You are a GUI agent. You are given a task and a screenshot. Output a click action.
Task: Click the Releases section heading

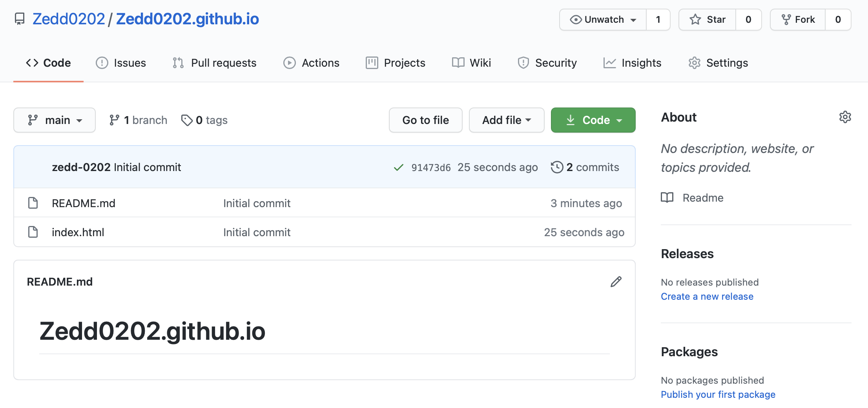[x=687, y=254]
